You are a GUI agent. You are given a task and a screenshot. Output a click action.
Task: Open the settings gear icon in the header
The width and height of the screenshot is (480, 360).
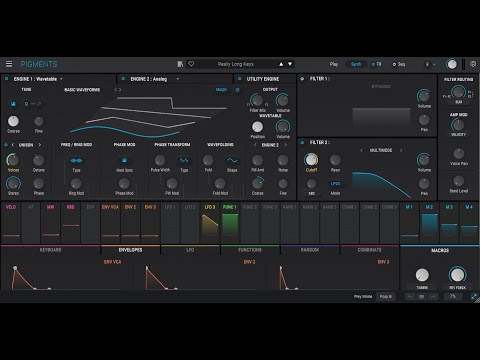(x=473, y=64)
